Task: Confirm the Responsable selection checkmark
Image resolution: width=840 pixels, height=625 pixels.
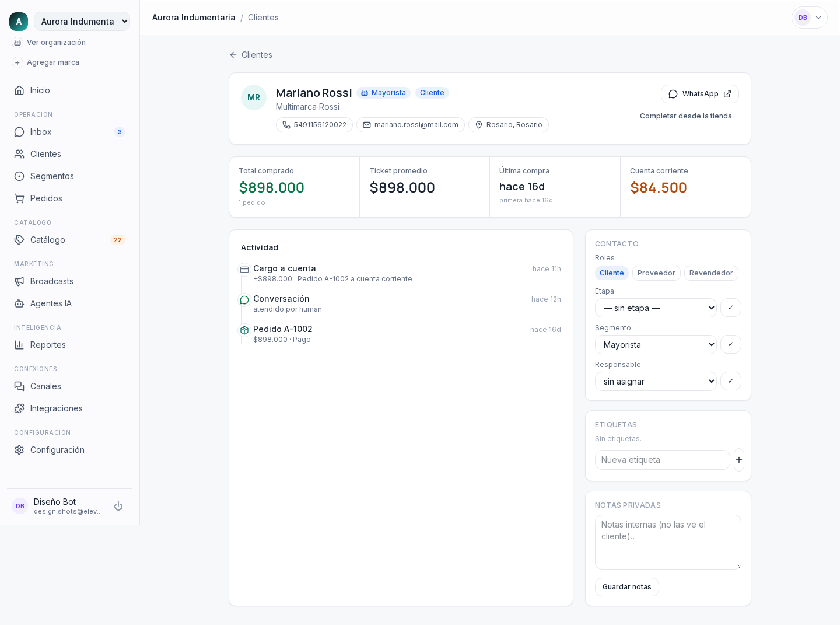Action: (731, 381)
